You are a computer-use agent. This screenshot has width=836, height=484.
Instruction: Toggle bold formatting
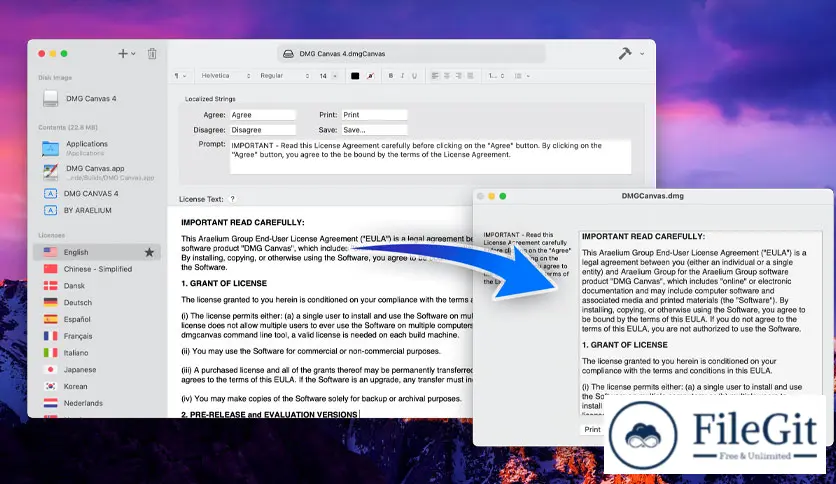pos(391,76)
